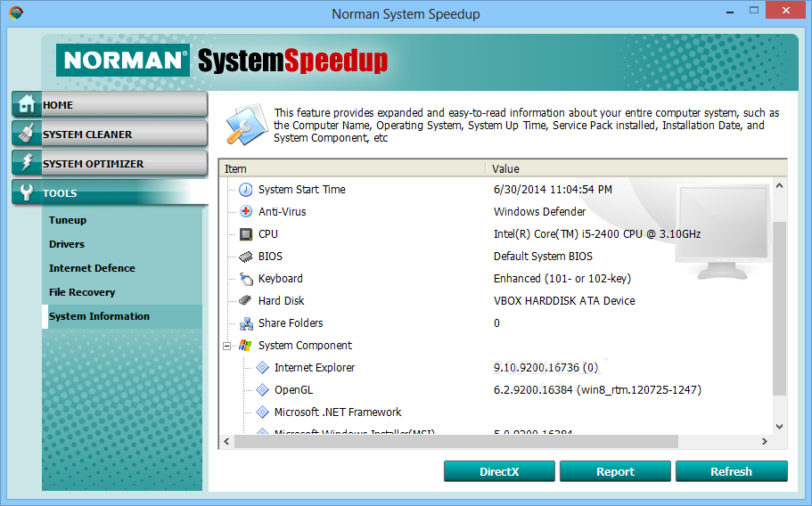Viewport: 812px width, 506px height.
Task: Click the vertical scrollbar down arrow
Action: point(779,427)
